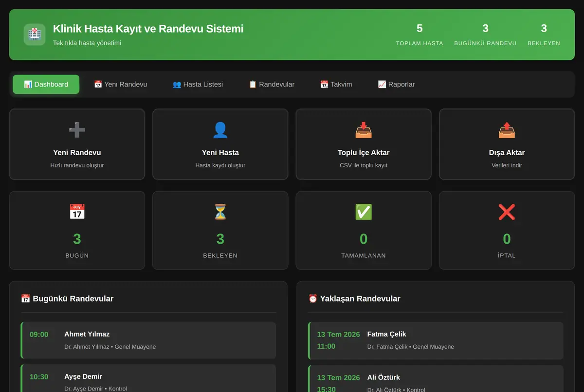Switch to the Yeni Randevu tab
This screenshot has height=392, width=584.
[x=120, y=84]
